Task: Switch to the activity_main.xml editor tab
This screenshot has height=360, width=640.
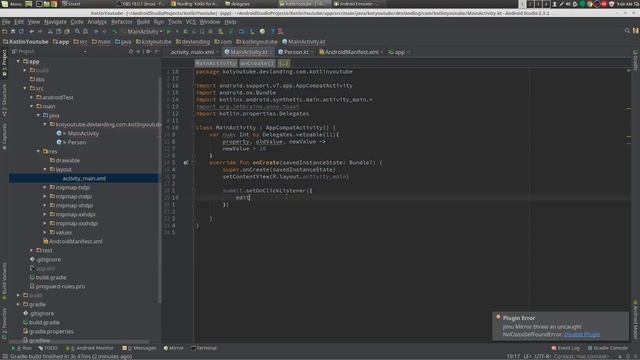Action: click(192, 52)
